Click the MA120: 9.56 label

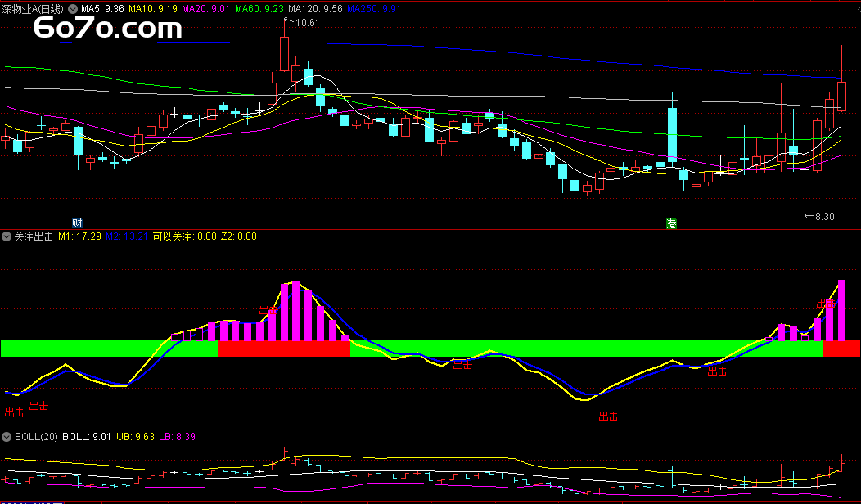tap(315, 9)
